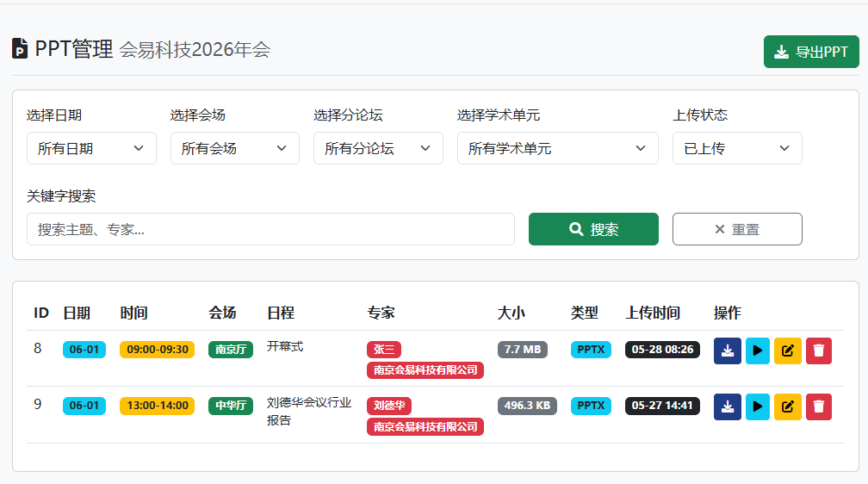This screenshot has height=484, width=868.
Task: Click the 05-28 08:26 upload time
Action: [663, 350]
